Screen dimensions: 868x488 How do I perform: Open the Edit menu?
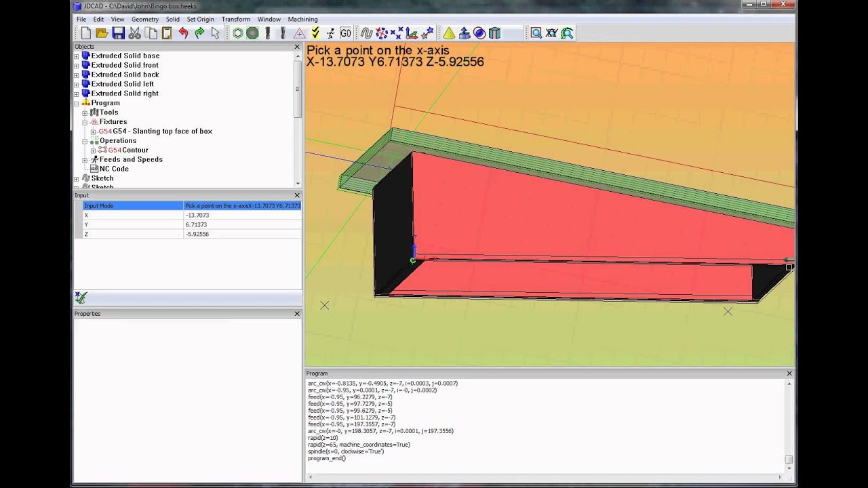98,19
